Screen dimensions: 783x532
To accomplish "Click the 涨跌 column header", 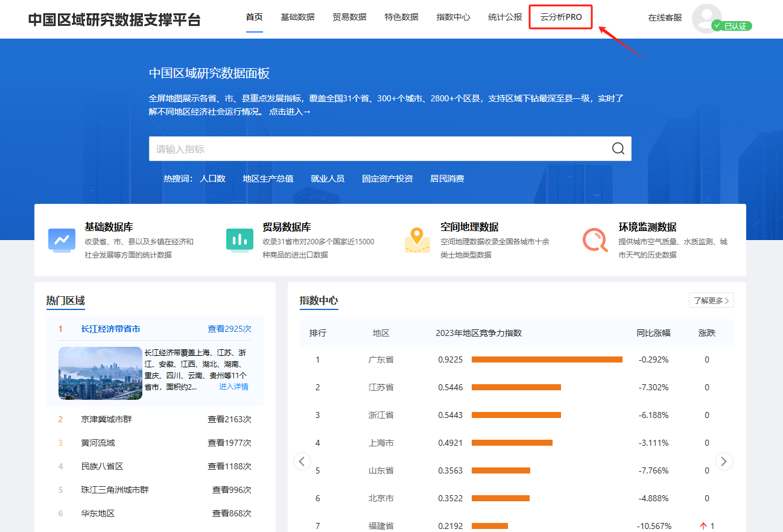I will tap(707, 333).
